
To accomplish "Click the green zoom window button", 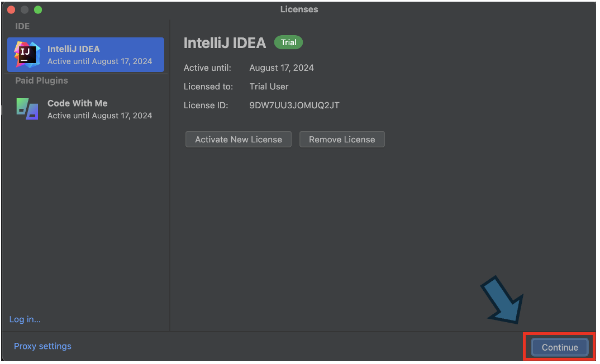I will coord(38,9).
